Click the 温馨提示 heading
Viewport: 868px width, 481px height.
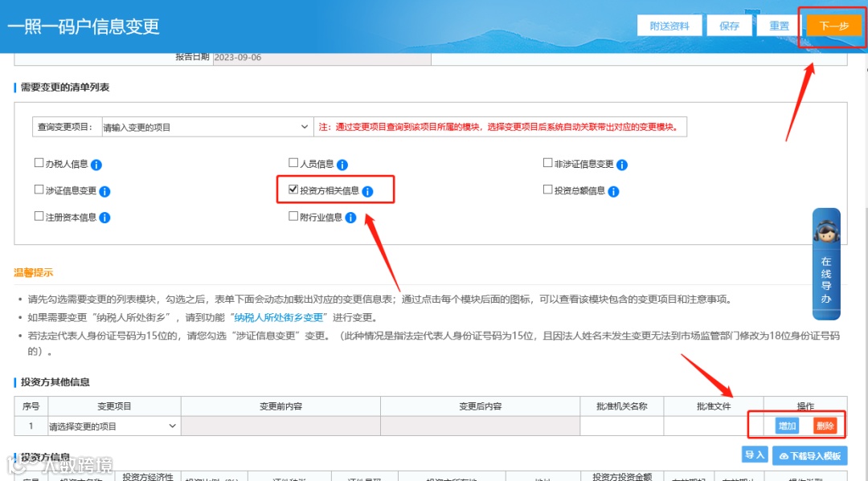coord(33,272)
